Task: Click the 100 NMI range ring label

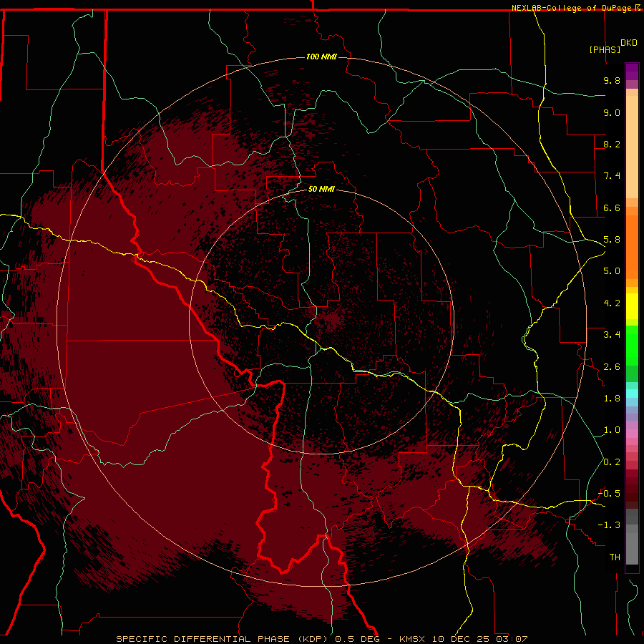Action: coord(321,57)
